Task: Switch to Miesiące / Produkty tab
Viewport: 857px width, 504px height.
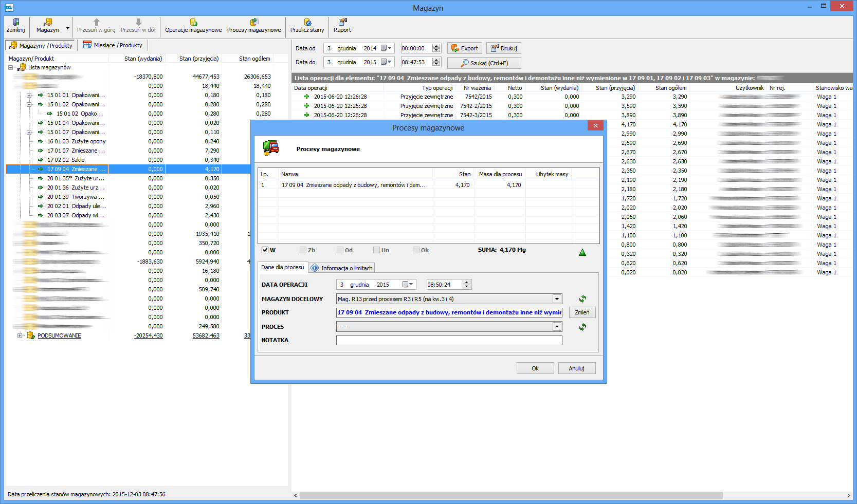Action: [113, 45]
